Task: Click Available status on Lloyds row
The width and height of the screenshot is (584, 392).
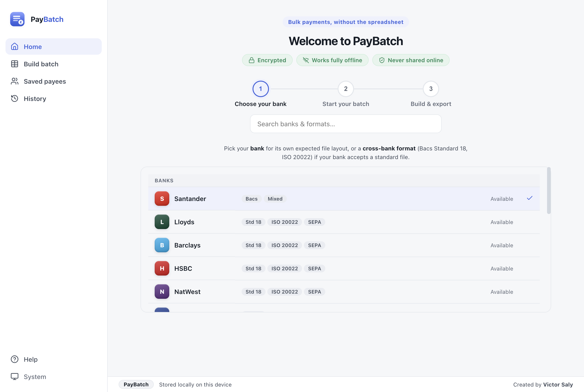Action: [x=502, y=222]
